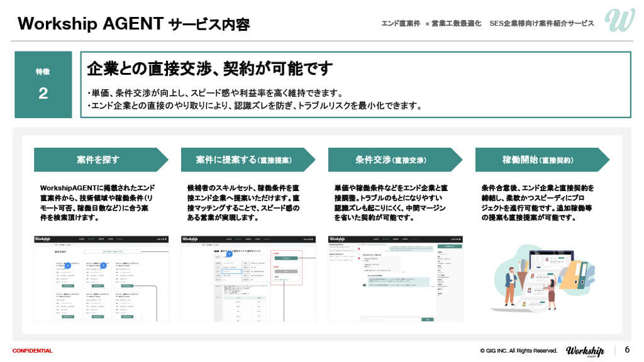Click the paragraph starting 候補者のスキルセット
This screenshot has width=644, height=362.
(243, 203)
